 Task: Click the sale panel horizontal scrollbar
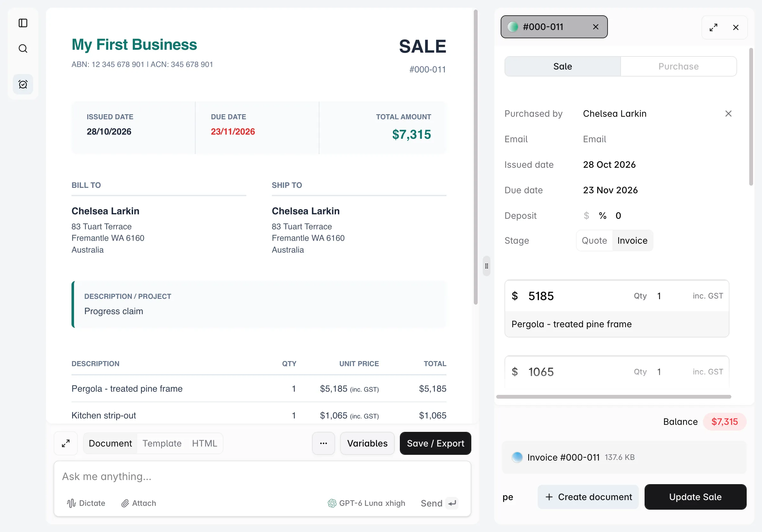(x=613, y=397)
